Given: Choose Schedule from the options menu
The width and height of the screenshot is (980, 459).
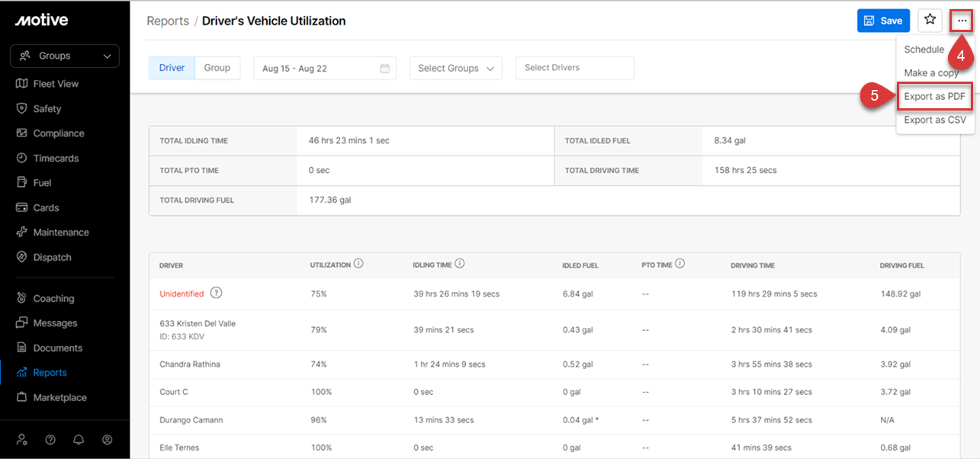Looking at the screenshot, I should [924, 50].
